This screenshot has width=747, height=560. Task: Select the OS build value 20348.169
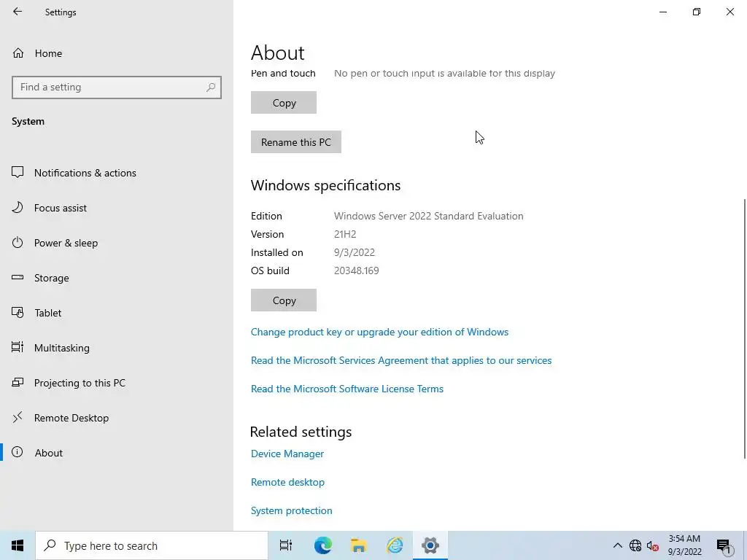click(356, 271)
